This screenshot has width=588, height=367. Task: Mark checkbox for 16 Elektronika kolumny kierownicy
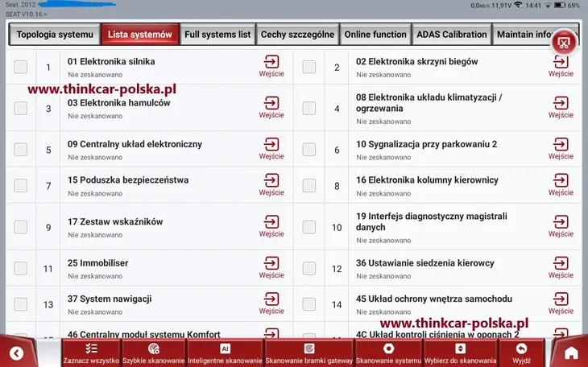(x=309, y=186)
